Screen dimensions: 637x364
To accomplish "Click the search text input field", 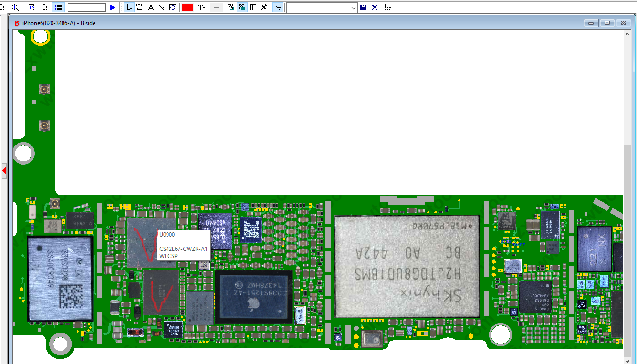I will click(86, 8).
